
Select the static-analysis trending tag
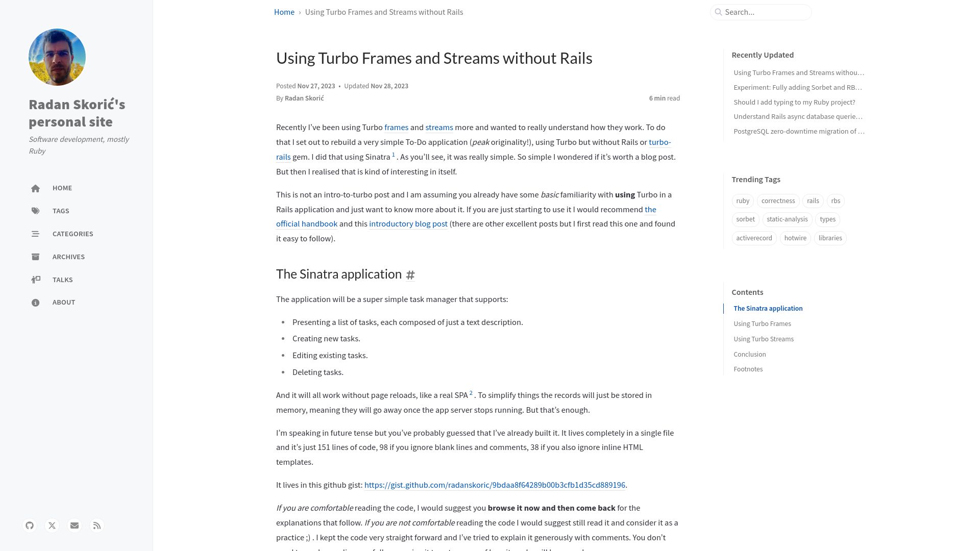click(787, 219)
